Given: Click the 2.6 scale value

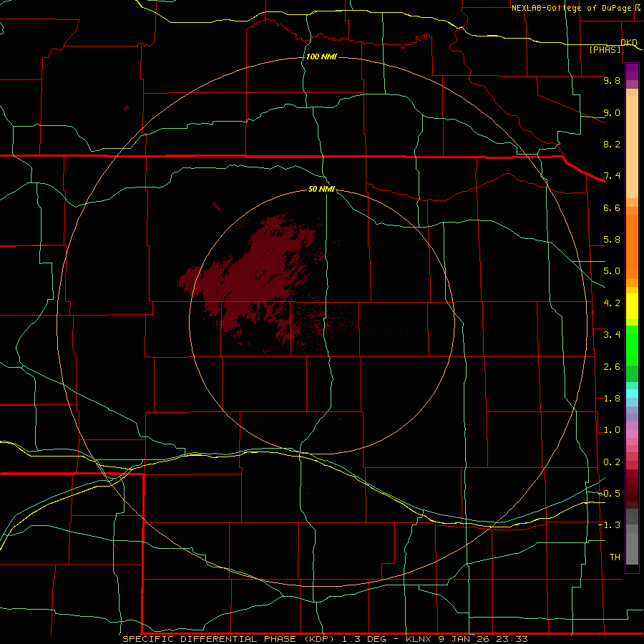Looking at the screenshot, I should [x=612, y=367].
